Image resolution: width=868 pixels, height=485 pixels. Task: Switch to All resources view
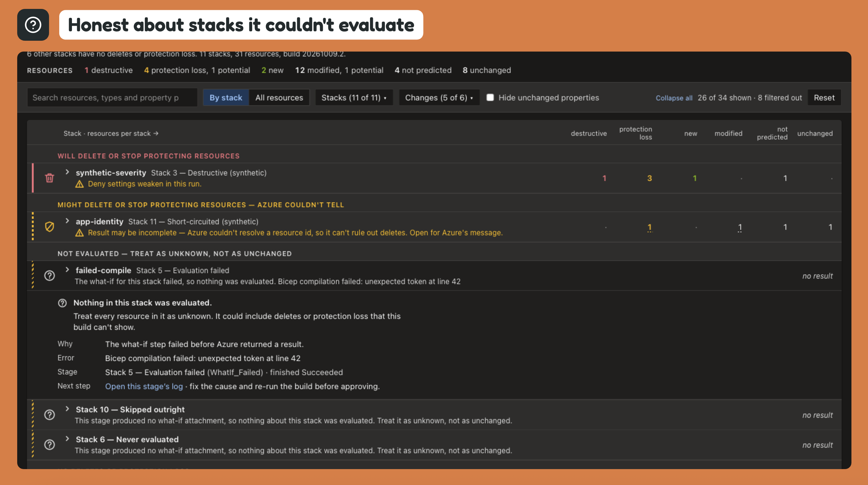pos(279,98)
